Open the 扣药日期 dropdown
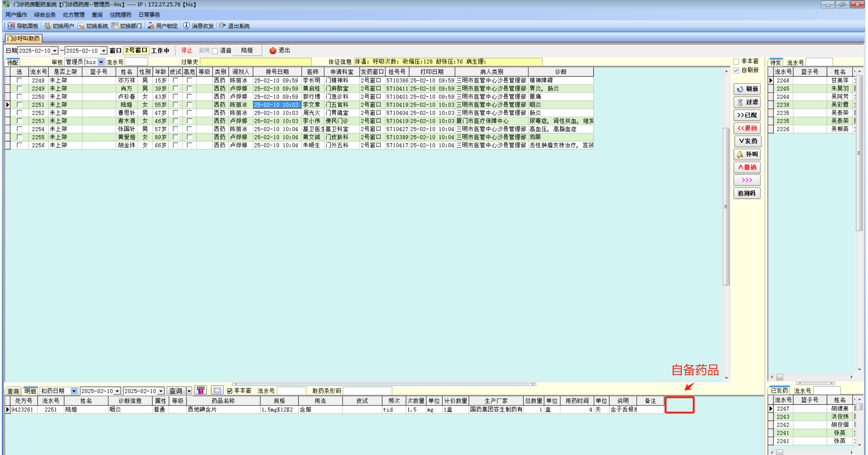 click(74, 391)
